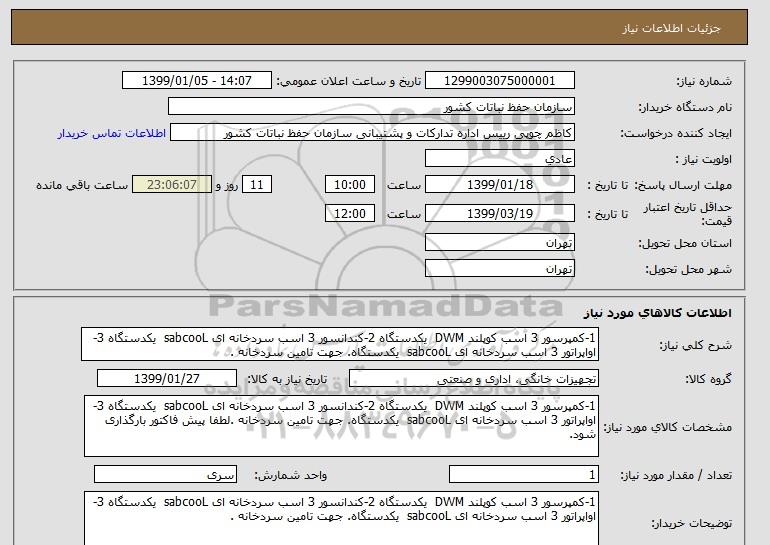Image resolution: width=770 pixels, height=545 pixels.
Task: Select the label تاریخ نیاز به کالا
Action: click(287, 379)
